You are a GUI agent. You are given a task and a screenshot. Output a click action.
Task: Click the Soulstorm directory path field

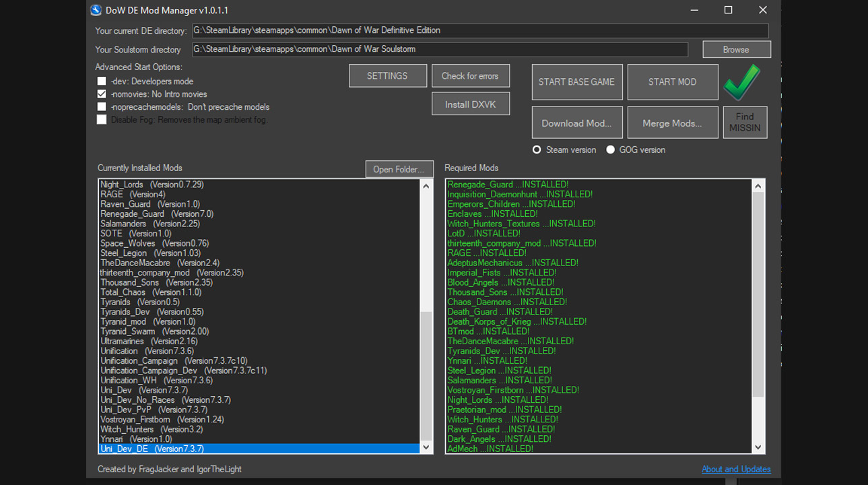(440, 49)
